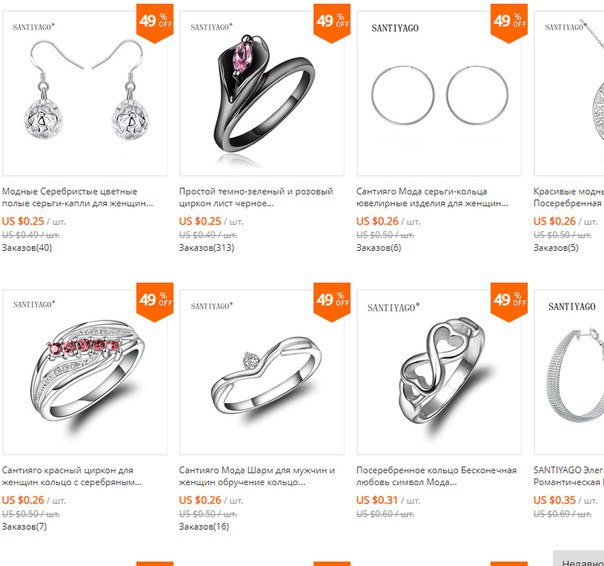This screenshot has width=604, height=566.
Task: Open the mesh bracelet product image
Action: (x=569, y=372)
